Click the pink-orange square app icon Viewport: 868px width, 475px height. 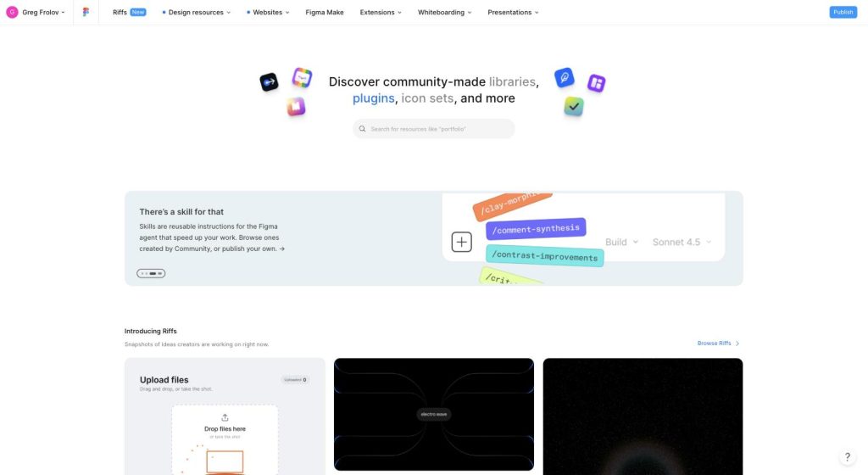[296, 106]
